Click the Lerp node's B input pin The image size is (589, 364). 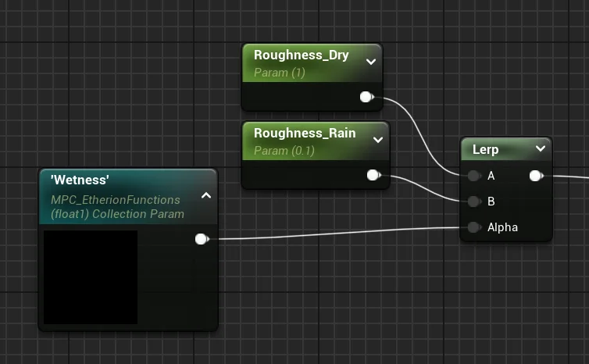tap(473, 202)
